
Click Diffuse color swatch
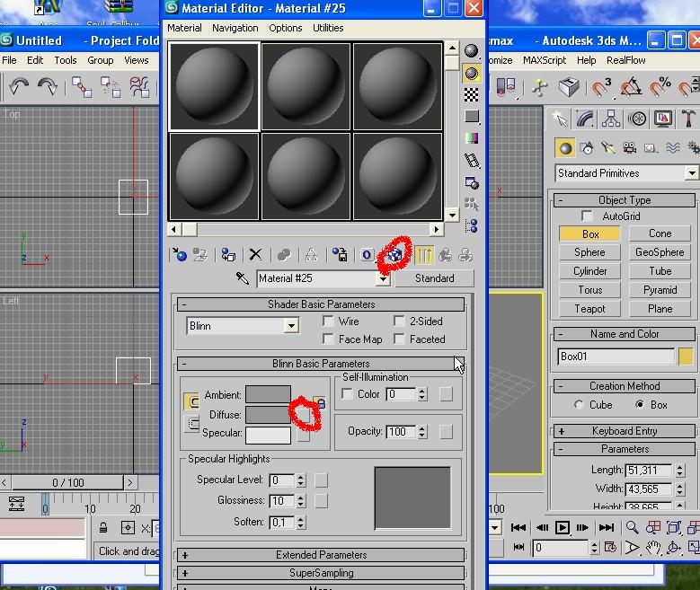(268, 415)
